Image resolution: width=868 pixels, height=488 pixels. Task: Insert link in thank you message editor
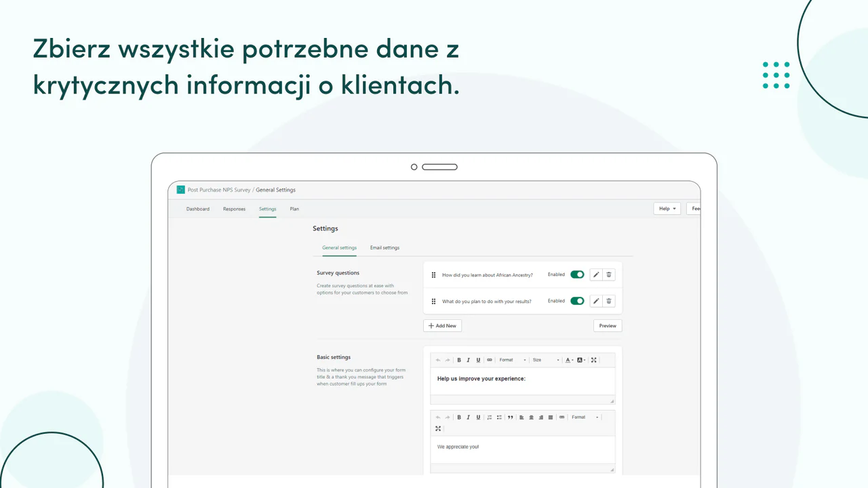pos(561,418)
